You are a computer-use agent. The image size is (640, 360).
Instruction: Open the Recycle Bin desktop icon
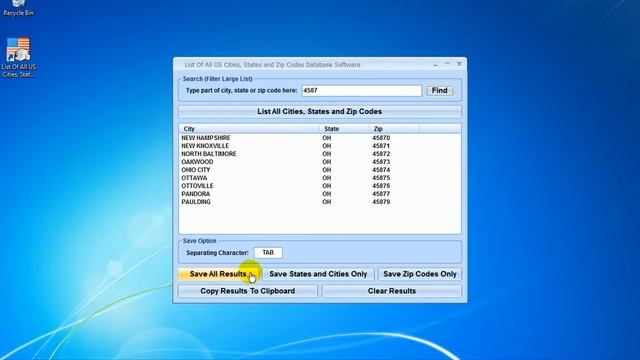(x=18, y=8)
